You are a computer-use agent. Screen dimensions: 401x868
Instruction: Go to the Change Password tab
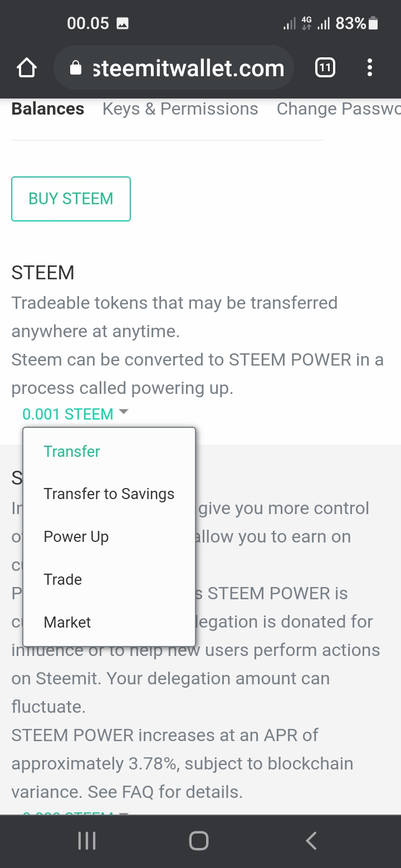click(338, 109)
